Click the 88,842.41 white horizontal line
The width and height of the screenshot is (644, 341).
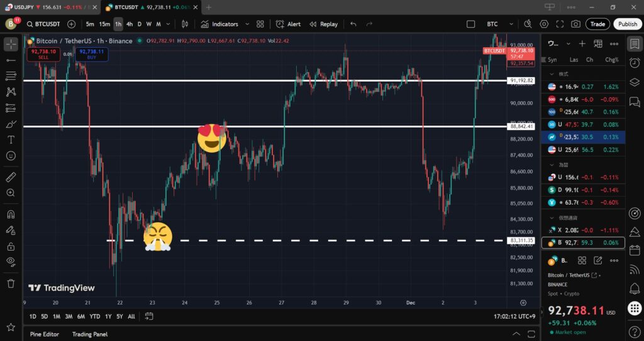[314, 126]
